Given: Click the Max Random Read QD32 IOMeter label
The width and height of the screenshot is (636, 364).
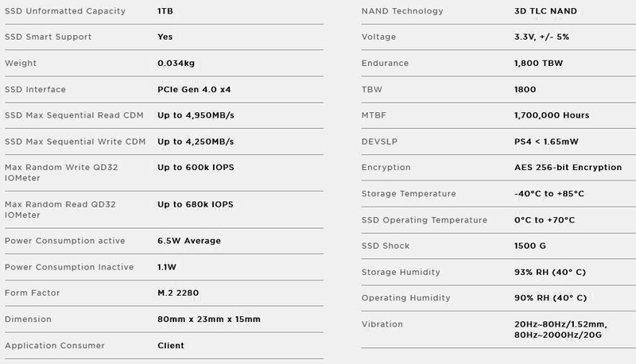Looking at the screenshot, I should click(60, 209).
